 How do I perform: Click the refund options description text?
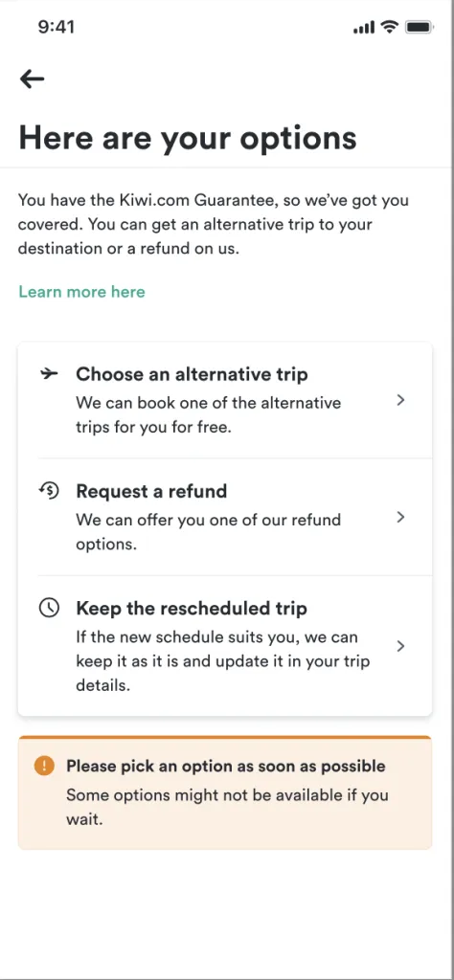coord(208,532)
